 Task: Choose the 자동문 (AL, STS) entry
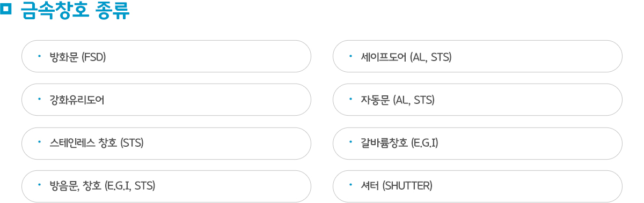click(478, 100)
